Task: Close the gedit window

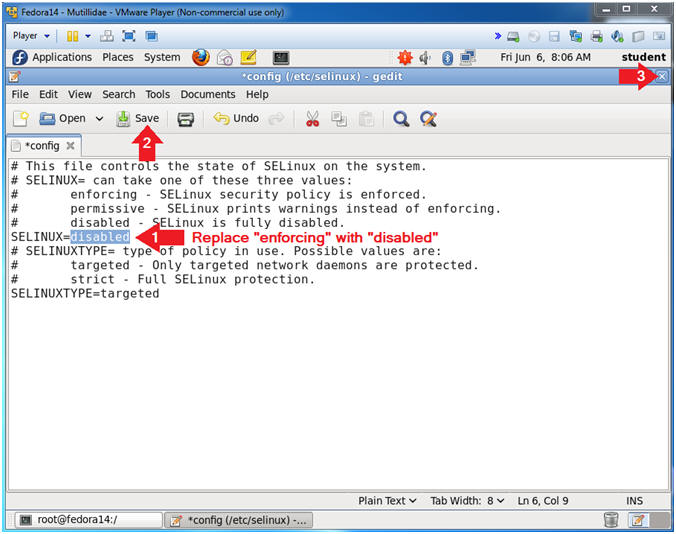Action: (x=662, y=77)
